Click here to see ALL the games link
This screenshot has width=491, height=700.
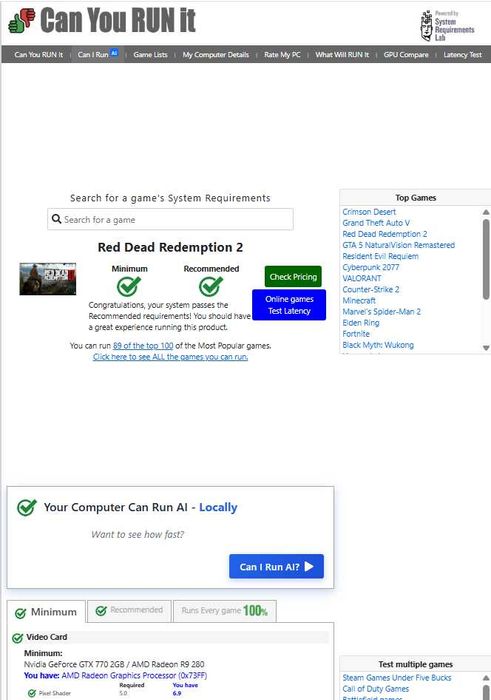170,357
